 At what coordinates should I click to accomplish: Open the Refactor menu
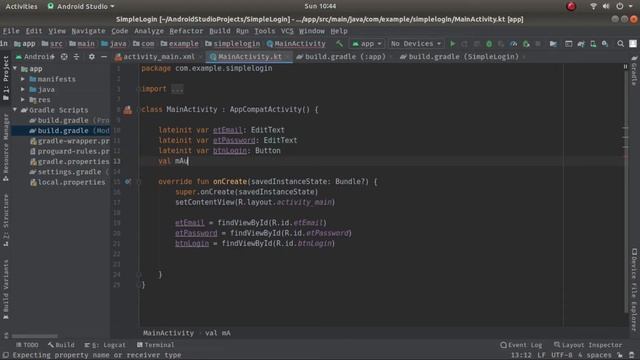[x=186, y=31]
